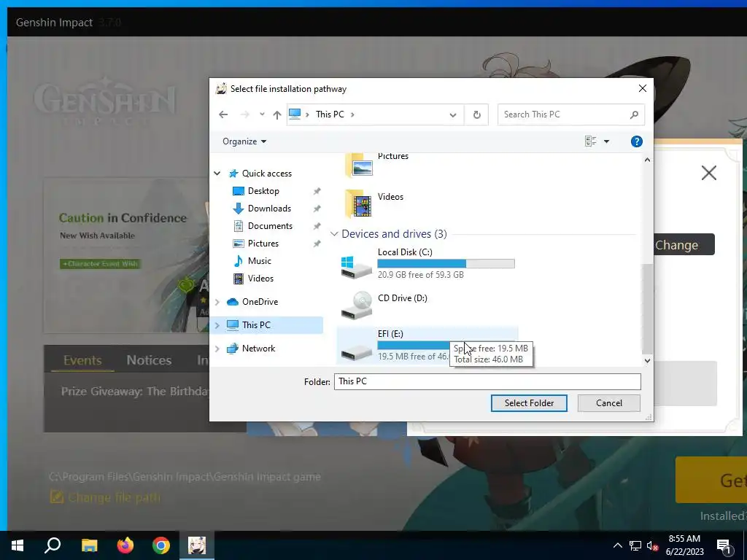This screenshot has width=747, height=560.
Task: Select OneDrive in navigation pane
Action: 253,302
